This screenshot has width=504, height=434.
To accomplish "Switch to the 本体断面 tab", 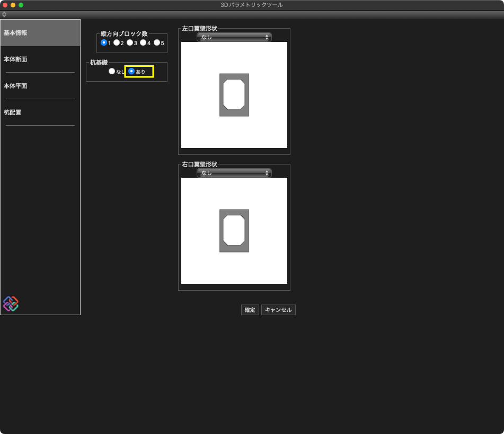I will tap(40, 59).
